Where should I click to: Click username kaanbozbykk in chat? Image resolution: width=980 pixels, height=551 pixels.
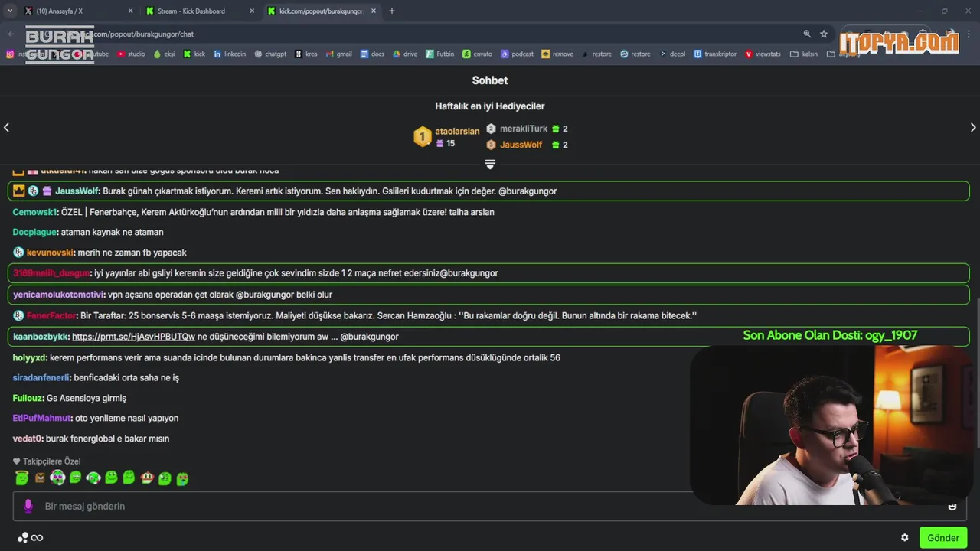(41, 337)
